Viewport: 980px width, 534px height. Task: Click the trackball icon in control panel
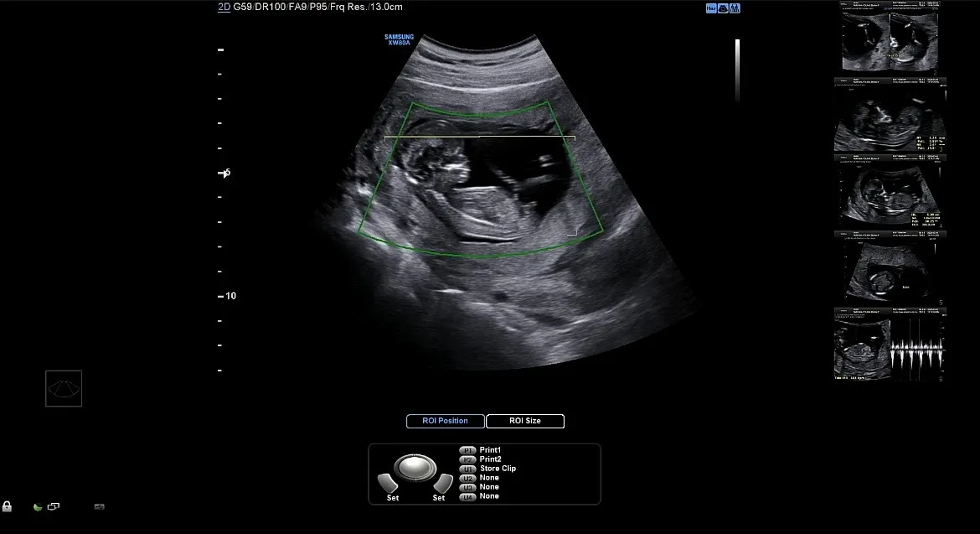[x=415, y=468]
